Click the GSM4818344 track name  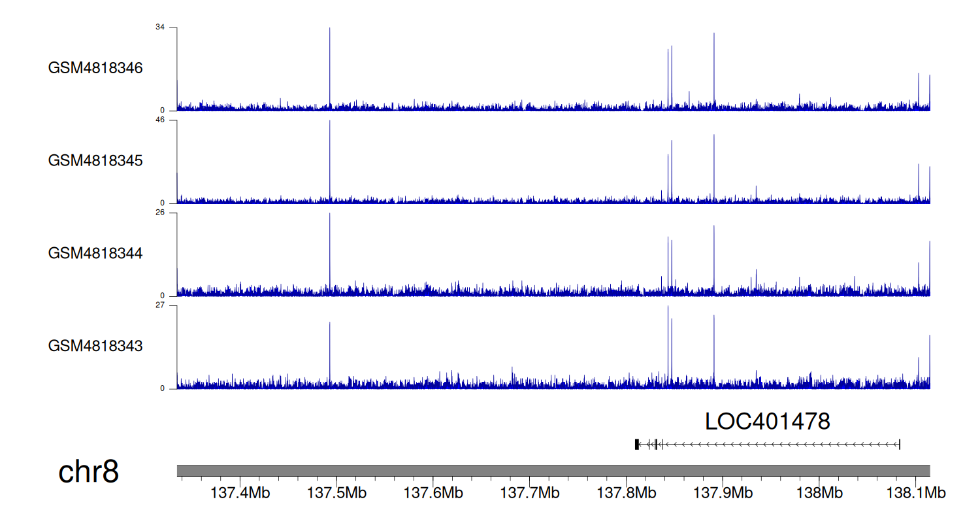pos(95,253)
